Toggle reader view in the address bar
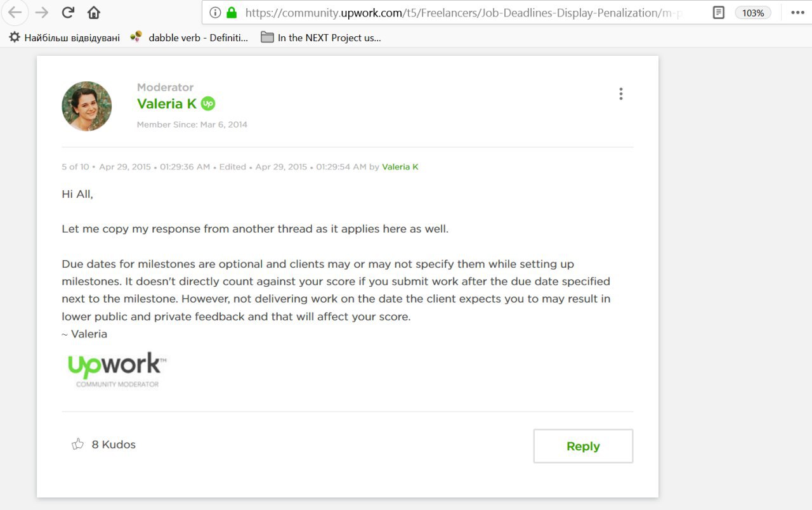812x510 pixels. tap(718, 13)
